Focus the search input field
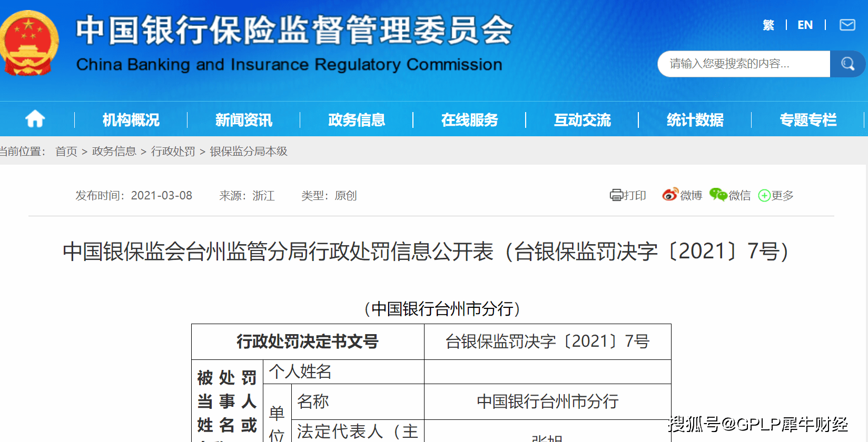The height and width of the screenshot is (442, 868). pyautogui.click(x=744, y=64)
